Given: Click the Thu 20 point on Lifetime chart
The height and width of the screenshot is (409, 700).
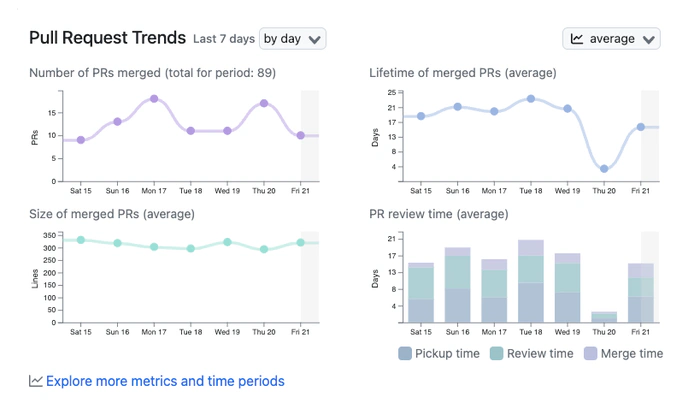Looking at the screenshot, I should tap(604, 169).
